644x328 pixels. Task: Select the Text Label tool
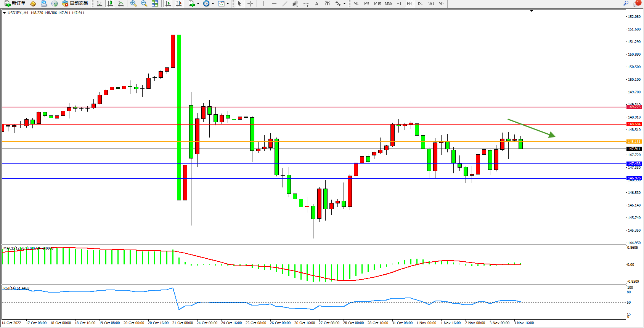click(327, 3)
